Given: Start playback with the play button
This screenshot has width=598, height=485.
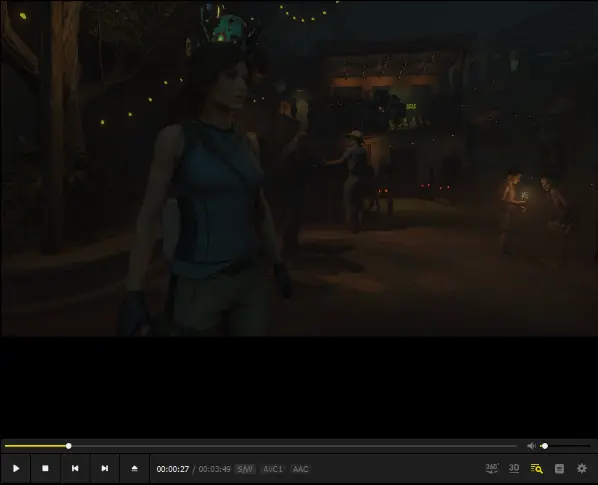Looking at the screenshot, I should pos(16,468).
